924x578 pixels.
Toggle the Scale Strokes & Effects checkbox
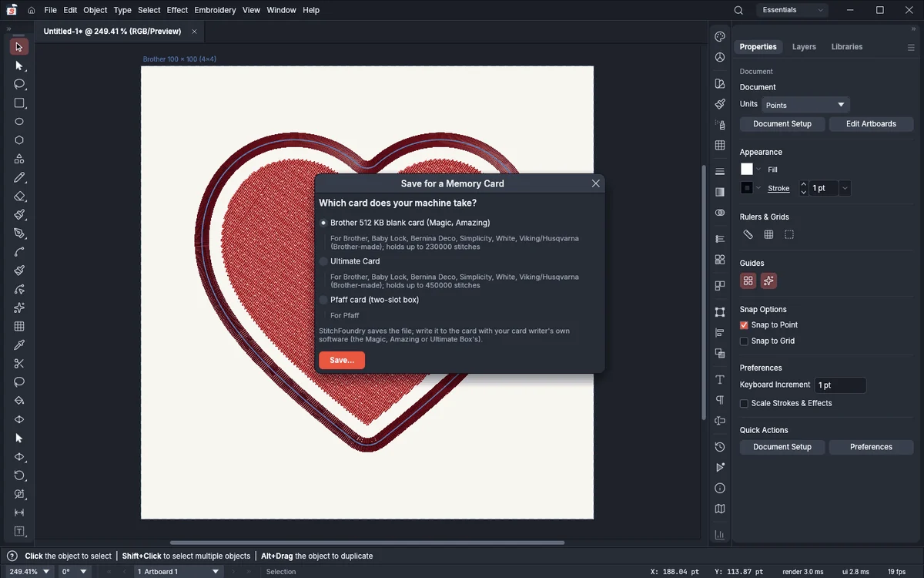point(744,404)
